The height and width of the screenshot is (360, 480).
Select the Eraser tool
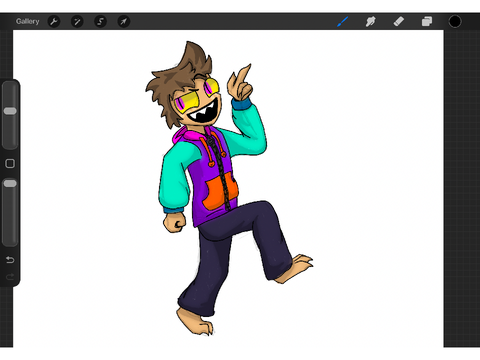[x=399, y=22]
